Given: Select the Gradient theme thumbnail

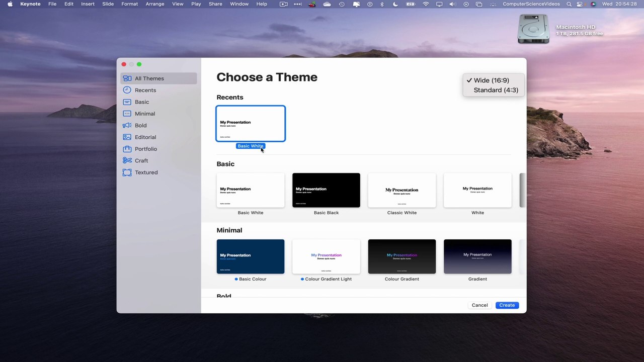Looking at the screenshot, I should point(477,256).
